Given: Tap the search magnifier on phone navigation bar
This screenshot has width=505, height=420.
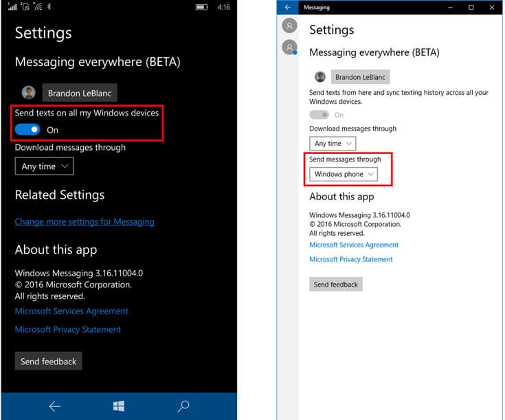Looking at the screenshot, I should pos(183,406).
